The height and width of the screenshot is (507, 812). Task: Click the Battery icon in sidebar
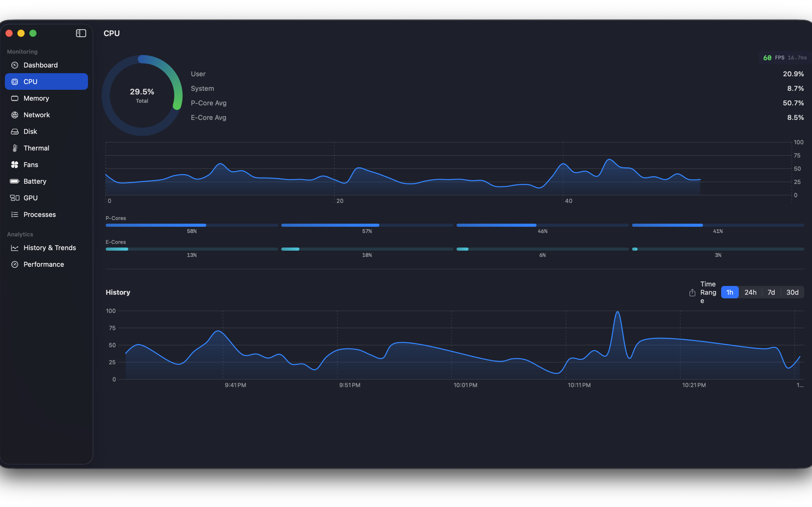tap(15, 181)
